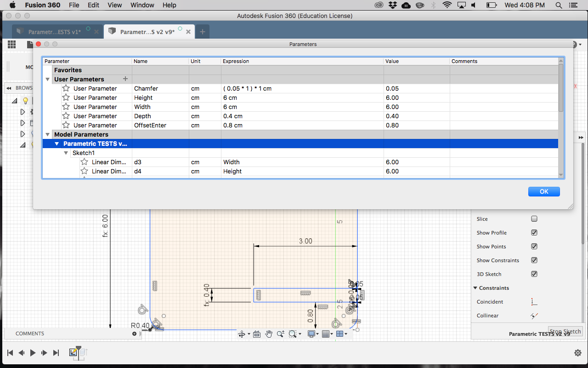Open Creative Cloud menu bar icon
The width and height of the screenshot is (588, 368).
tap(379, 5)
